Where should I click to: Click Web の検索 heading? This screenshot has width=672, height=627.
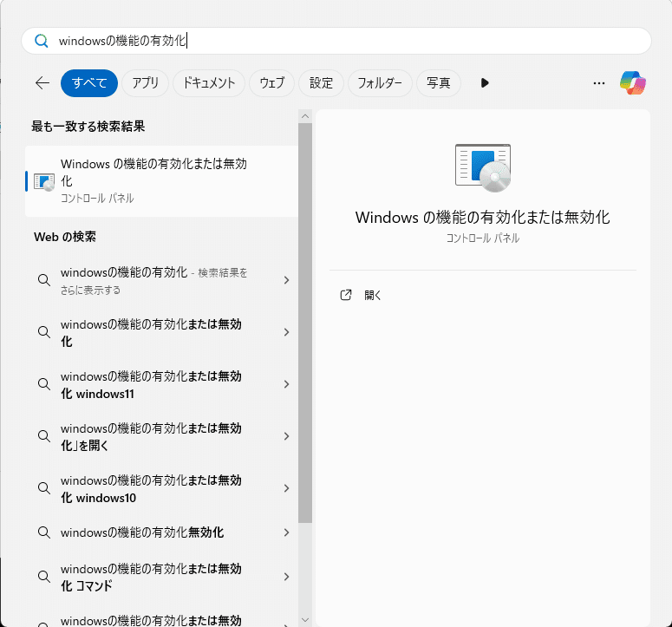(65, 237)
